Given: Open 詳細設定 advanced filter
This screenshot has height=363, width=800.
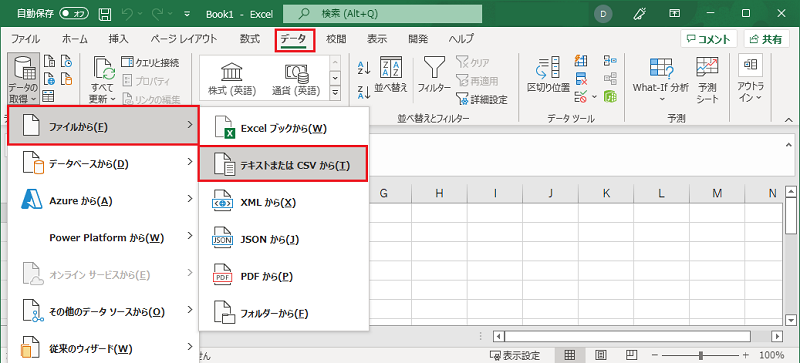Looking at the screenshot, I should click(482, 99).
